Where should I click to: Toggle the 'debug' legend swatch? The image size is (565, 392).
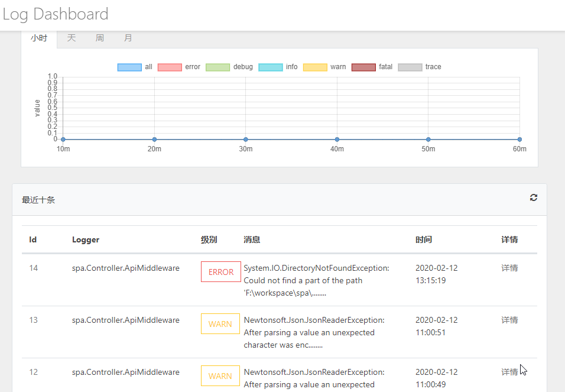click(217, 67)
